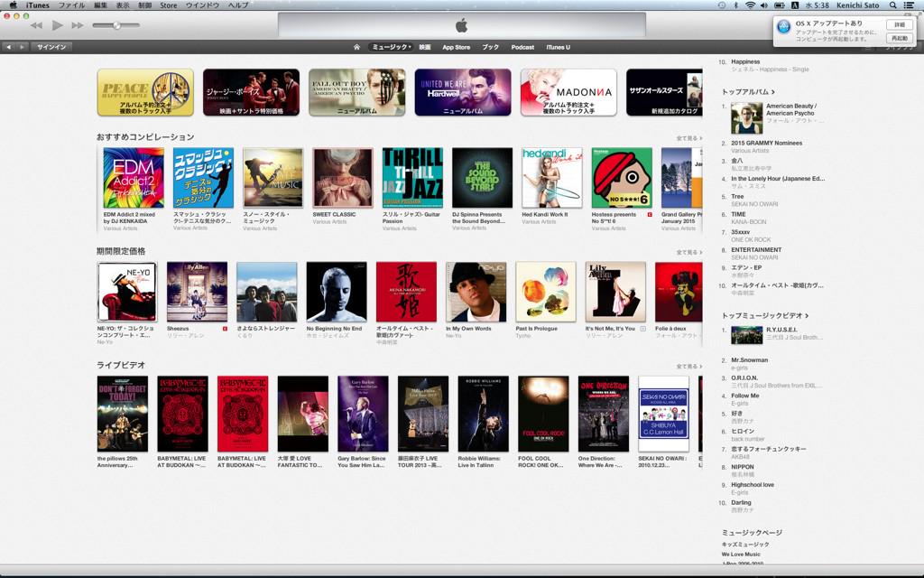
Task: Open the pillows 25th Anniversary video
Action: [123, 414]
